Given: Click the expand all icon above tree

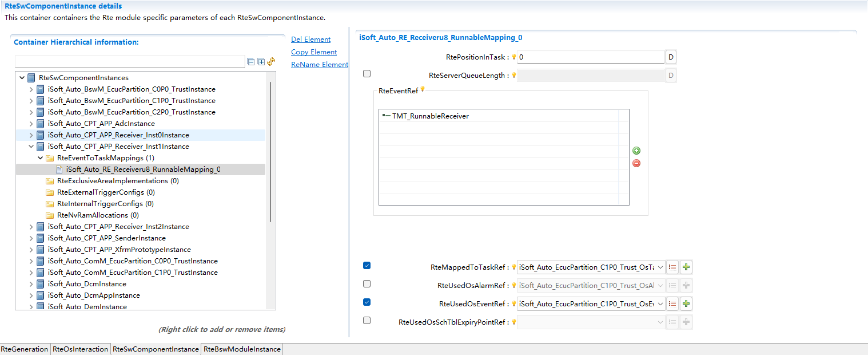Looking at the screenshot, I should [x=261, y=62].
